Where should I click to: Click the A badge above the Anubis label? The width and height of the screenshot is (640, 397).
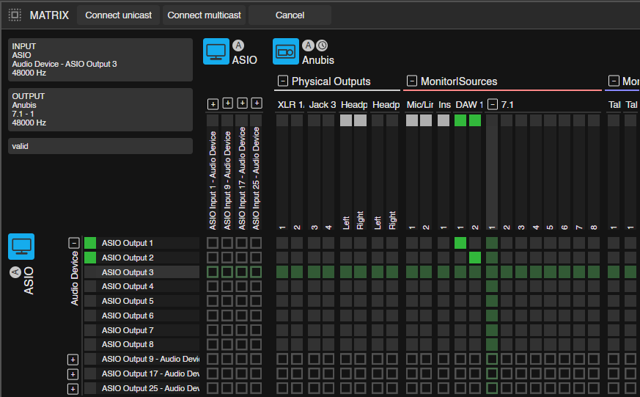pos(308,45)
